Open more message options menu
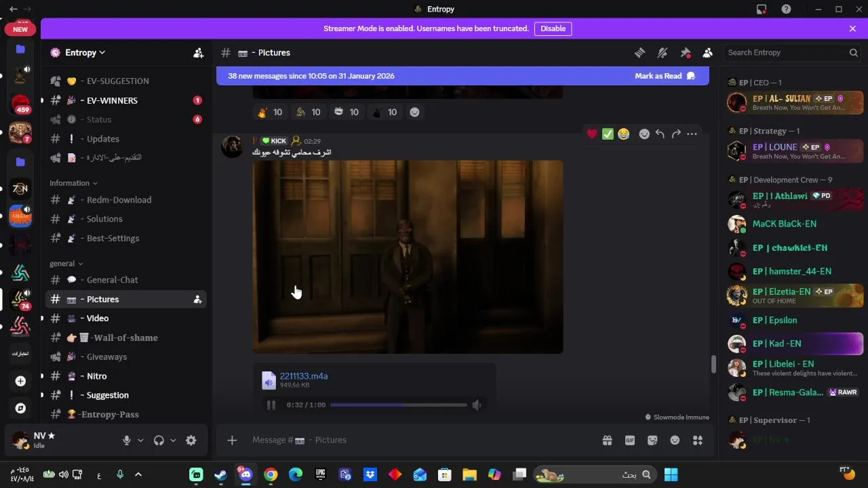868x488 pixels. [x=692, y=134]
